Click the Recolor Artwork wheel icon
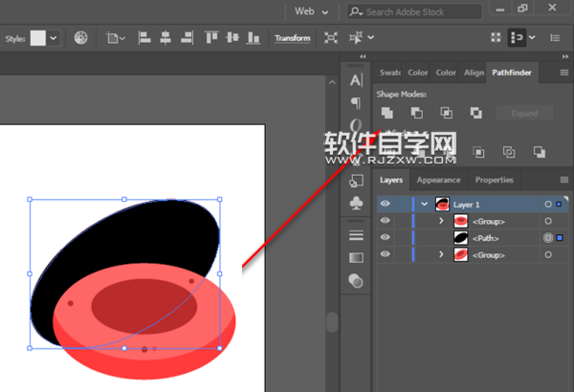This screenshot has height=392, width=574. coord(81,38)
